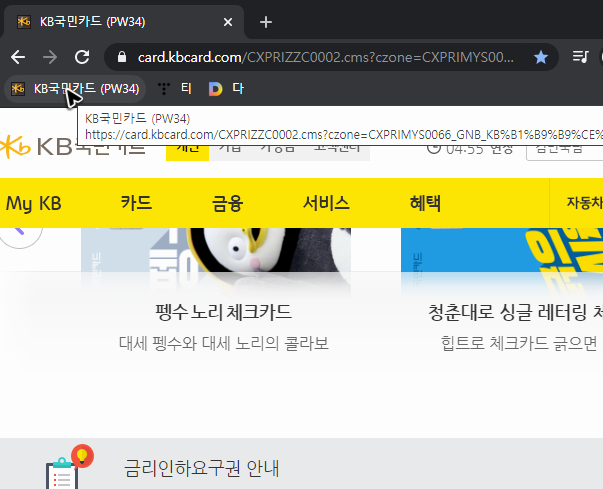Open a new tab with plus button
Screen dimensions: 603x489
[x=266, y=22]
